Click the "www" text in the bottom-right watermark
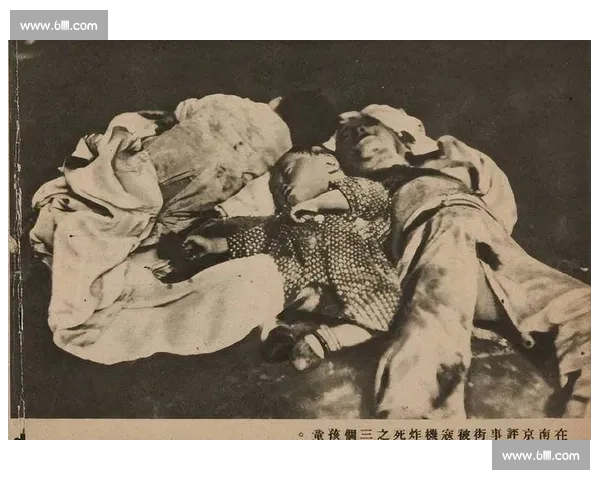 coord(515,456)
